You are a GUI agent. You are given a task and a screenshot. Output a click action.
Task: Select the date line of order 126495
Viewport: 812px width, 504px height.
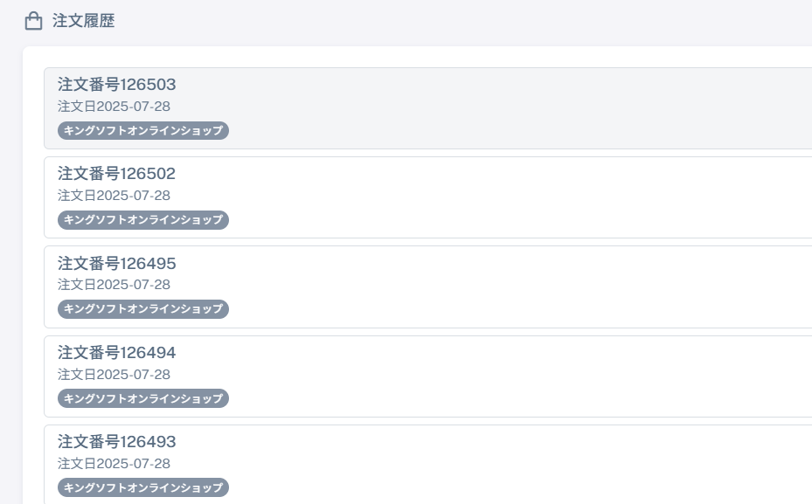pyautogui.click(x=114, y=285)
